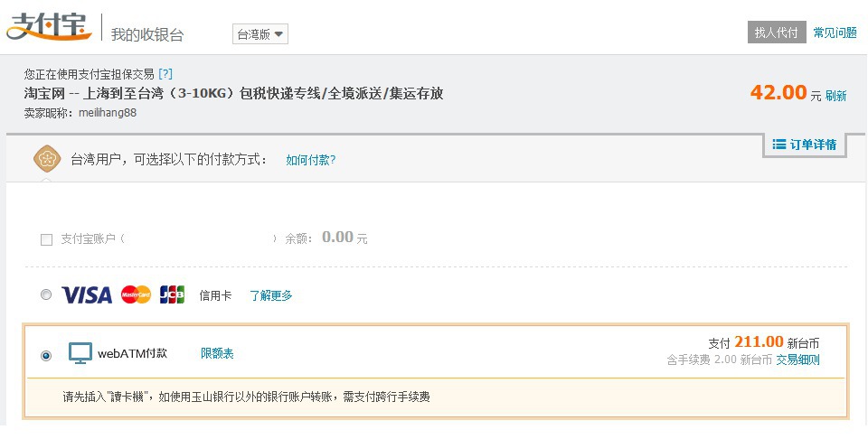Click the Visa card icon

click(x=87, y=295)
